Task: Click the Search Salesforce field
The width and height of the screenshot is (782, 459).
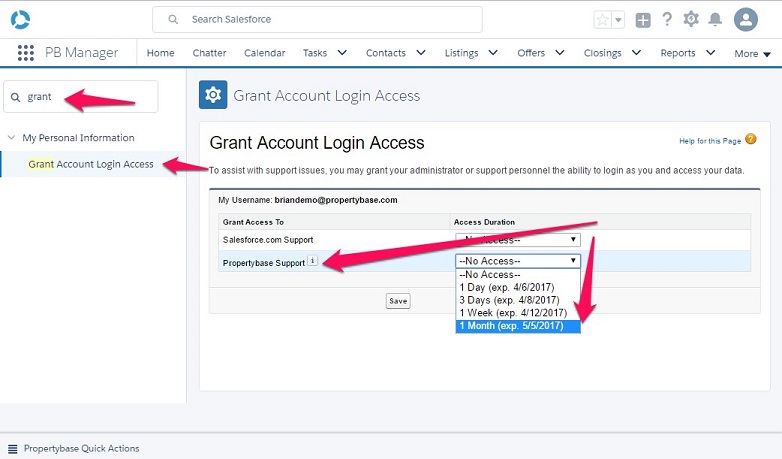Action: (317, 19)
